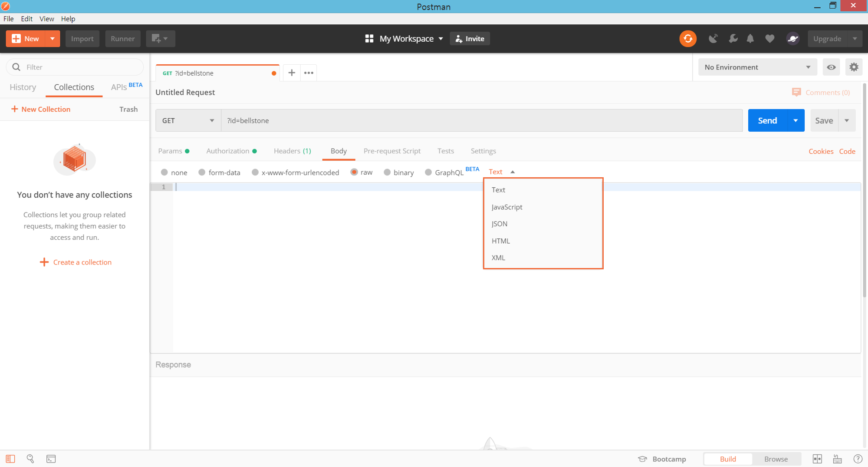868x467 pixels.
Task: Click the Comments speech bubble icon
Action: tap(796, 92)
